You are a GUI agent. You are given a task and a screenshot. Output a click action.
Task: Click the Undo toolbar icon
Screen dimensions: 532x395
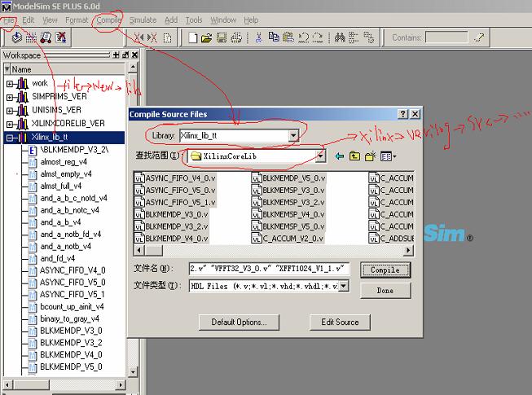coord(303,37)
